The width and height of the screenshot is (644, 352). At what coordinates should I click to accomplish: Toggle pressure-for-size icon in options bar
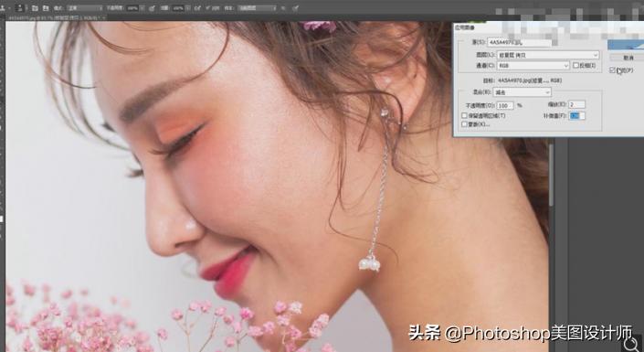(x=295, y=8)
